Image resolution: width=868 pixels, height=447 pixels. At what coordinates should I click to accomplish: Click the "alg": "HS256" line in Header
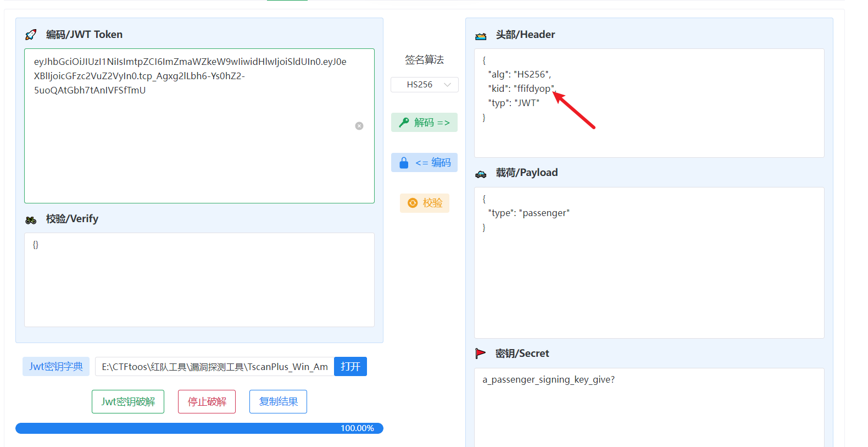[520, 75]
